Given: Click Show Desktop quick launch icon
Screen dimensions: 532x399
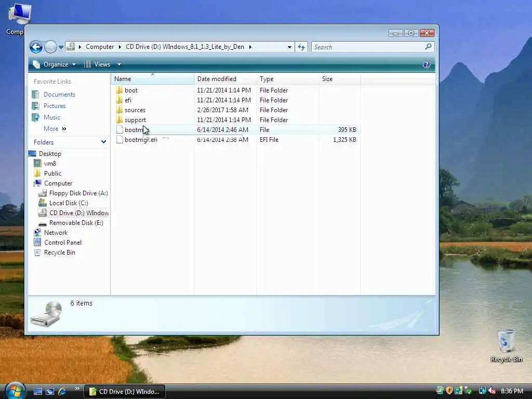Looking at the screenshot, I should point(37,392).
